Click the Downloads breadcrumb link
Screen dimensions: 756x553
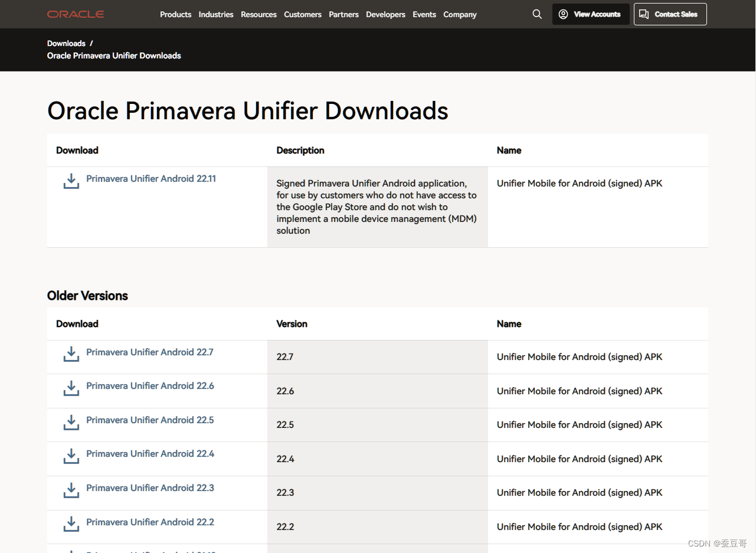click(x=66, y=43)
